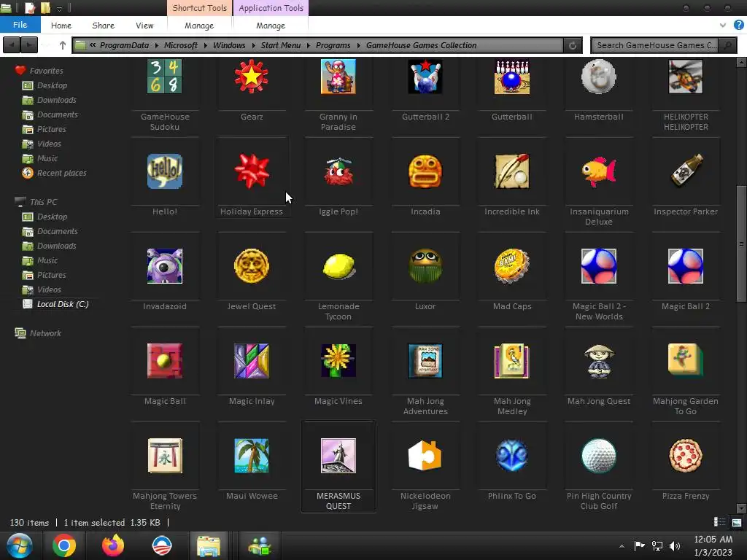Select the MERASMUS QUEST icon
Screen dimensions: 747x560
338,456
